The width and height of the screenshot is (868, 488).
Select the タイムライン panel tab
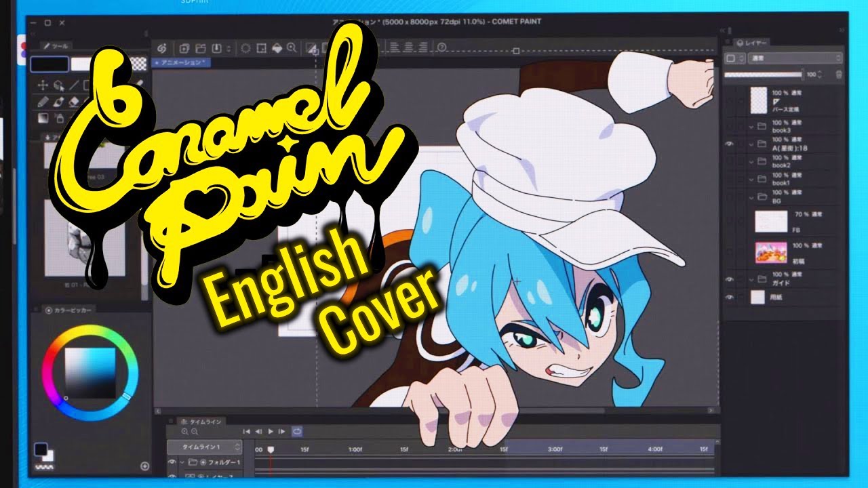[x=201, y=422]
